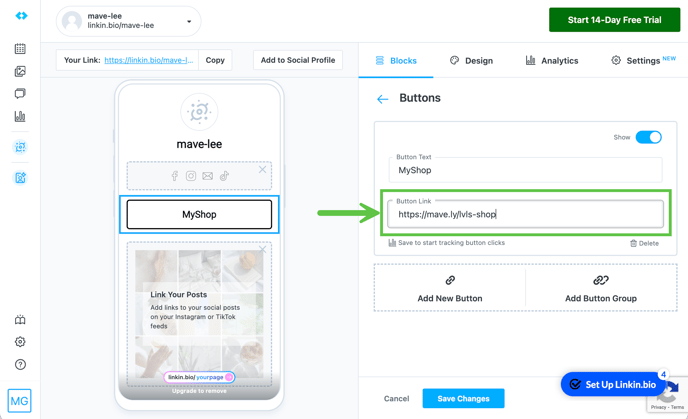Click the back arrow beside Buttons
The image size is (688, 419).
[x=383, y=99]
